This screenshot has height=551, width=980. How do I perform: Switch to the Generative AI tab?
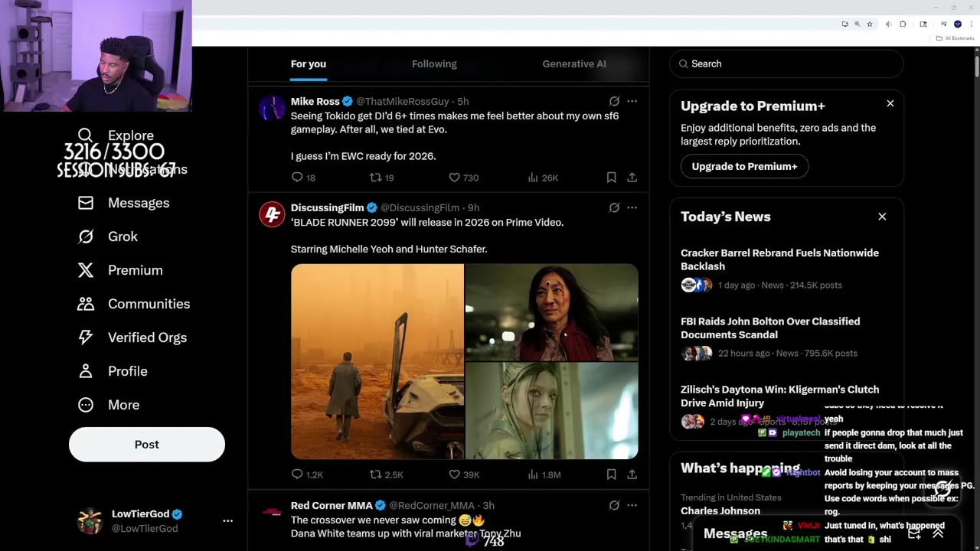(574, 64)
